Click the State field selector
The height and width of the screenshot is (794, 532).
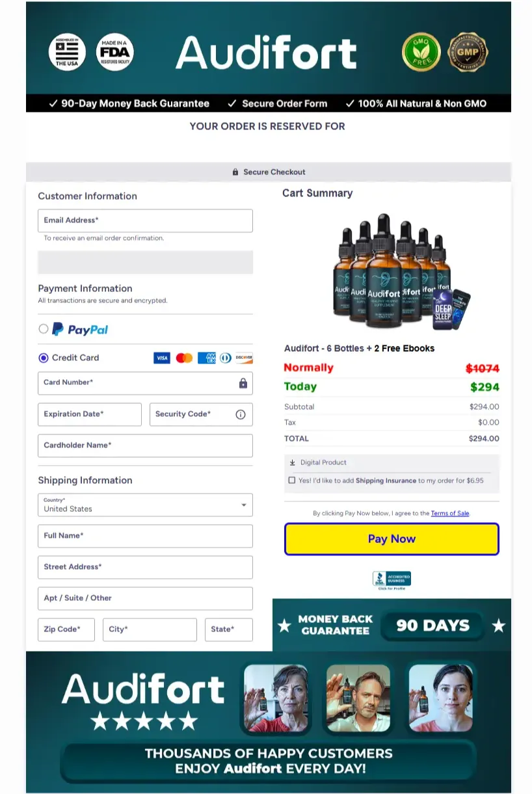[x=228, y=629]
